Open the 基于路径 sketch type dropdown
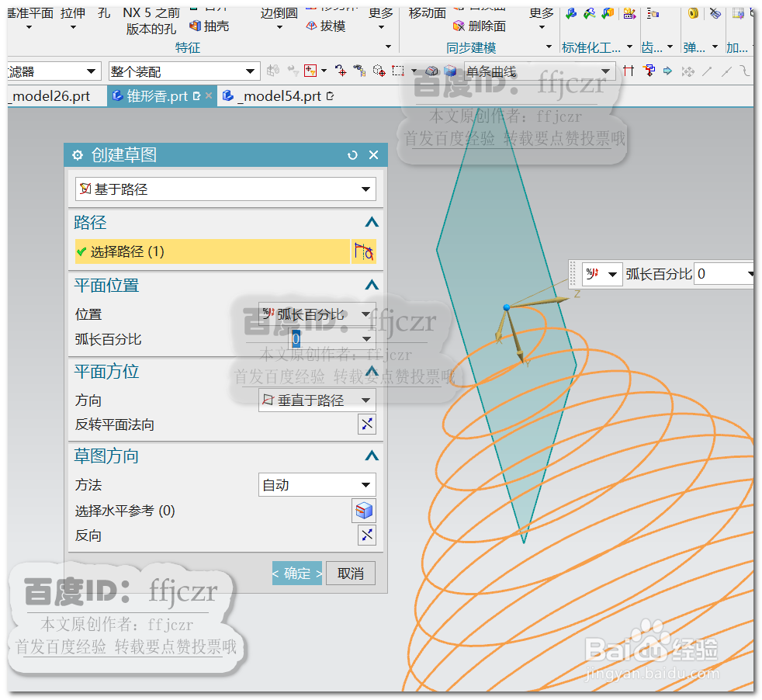Image resolution: width=762 pixels, height=700 pixels. (x=226, y=189)
